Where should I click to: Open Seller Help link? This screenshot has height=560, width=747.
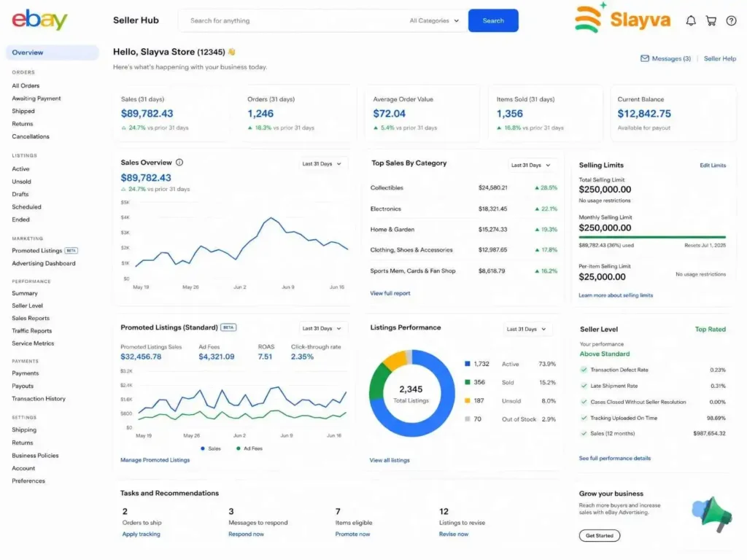[x=719, y=58]
